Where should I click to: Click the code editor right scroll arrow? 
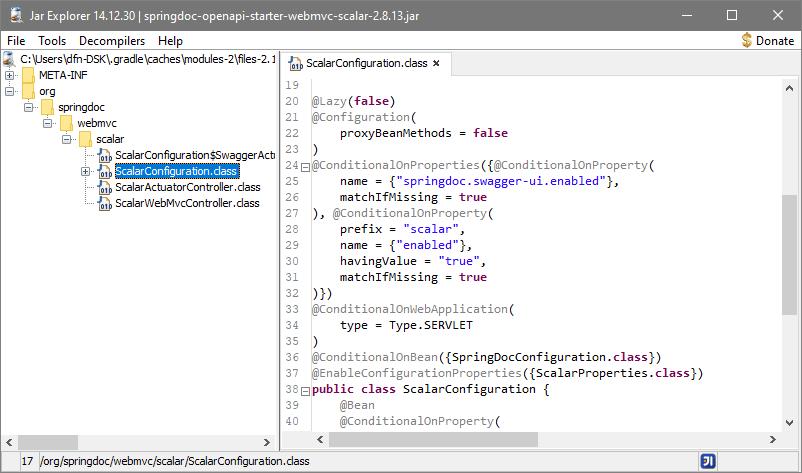tap(772, 439)
